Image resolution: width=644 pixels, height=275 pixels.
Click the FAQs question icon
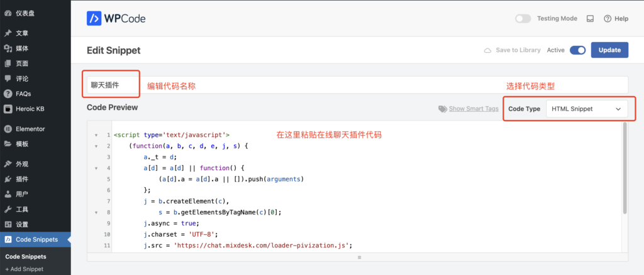tap(8, 94)
